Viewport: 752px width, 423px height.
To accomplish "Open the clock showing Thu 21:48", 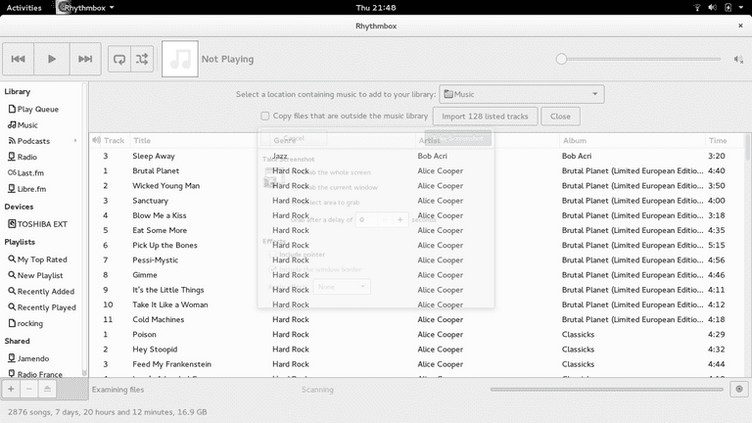I will pyautogui.click(x=376, y=8).
